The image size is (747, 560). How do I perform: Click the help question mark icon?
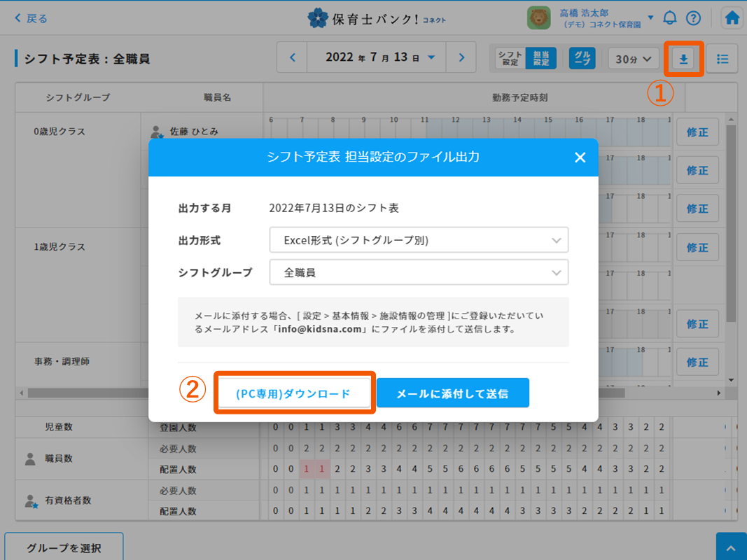tap(693, 18)
